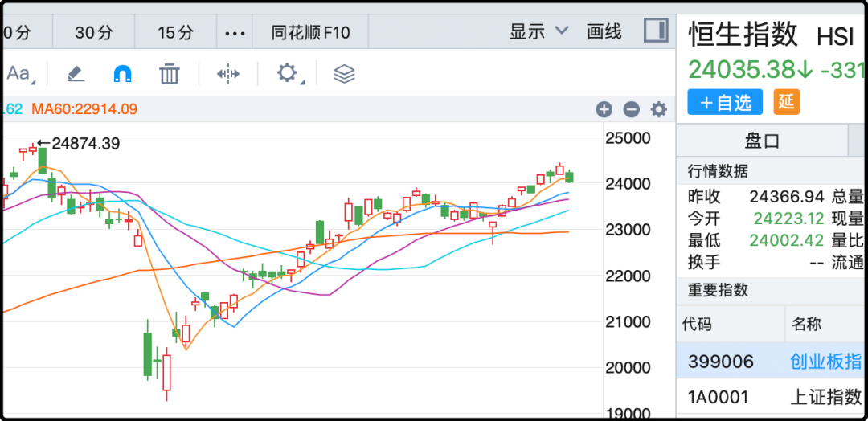This screenshot has height=421, width=868.
Task: Open the drawing settings gear dropdown
Action: [288, 74]
